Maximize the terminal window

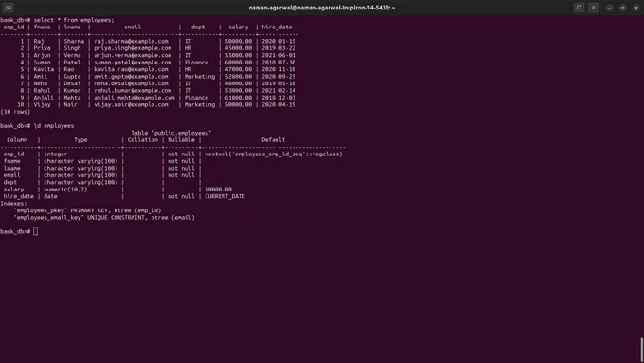point(622,8)
